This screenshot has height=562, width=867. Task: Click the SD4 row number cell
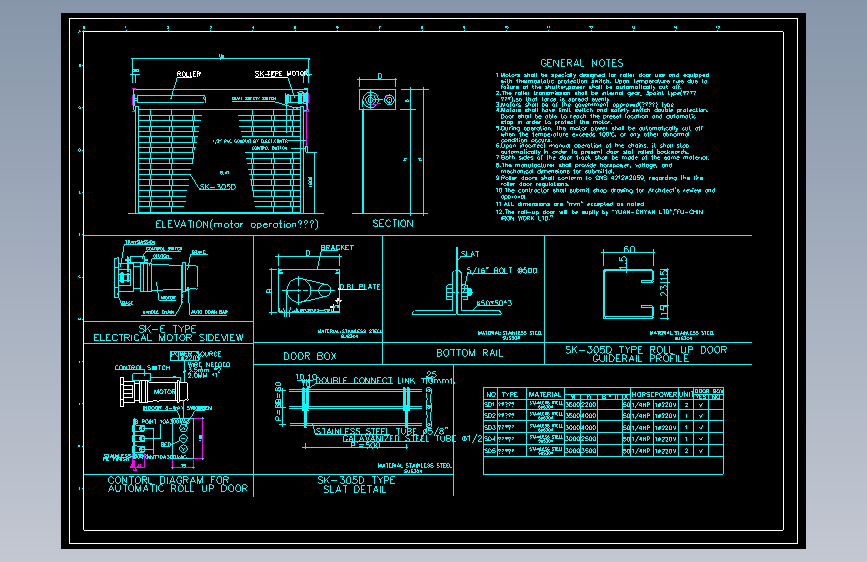click(x=490, y=439)
